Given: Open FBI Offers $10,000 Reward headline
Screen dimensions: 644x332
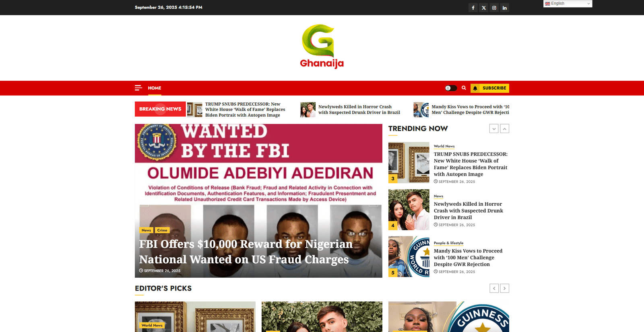Looking at the screenshot, I should 246,252.
